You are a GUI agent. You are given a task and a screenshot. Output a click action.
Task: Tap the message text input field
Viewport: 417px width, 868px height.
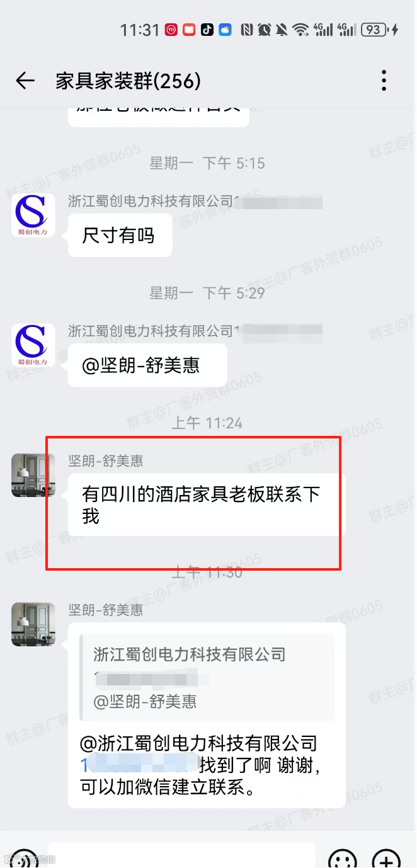click(x=181, y=857)
